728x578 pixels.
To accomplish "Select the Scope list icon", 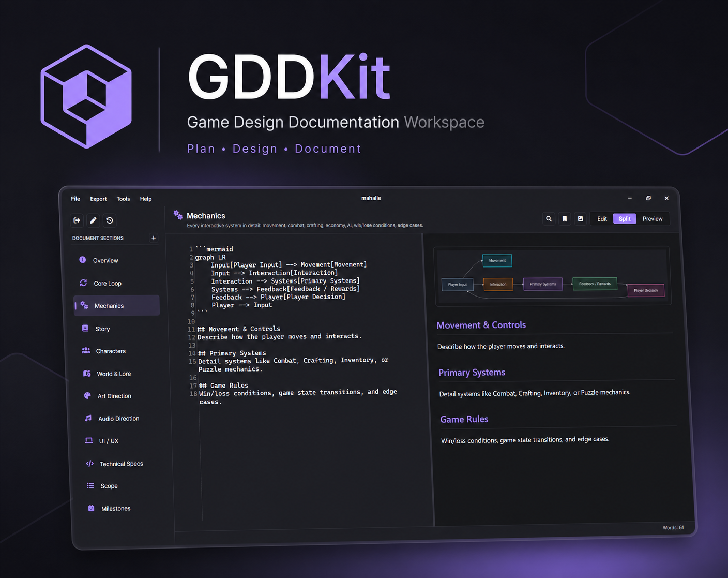I will pyautogui.click(x=90, y=485).
